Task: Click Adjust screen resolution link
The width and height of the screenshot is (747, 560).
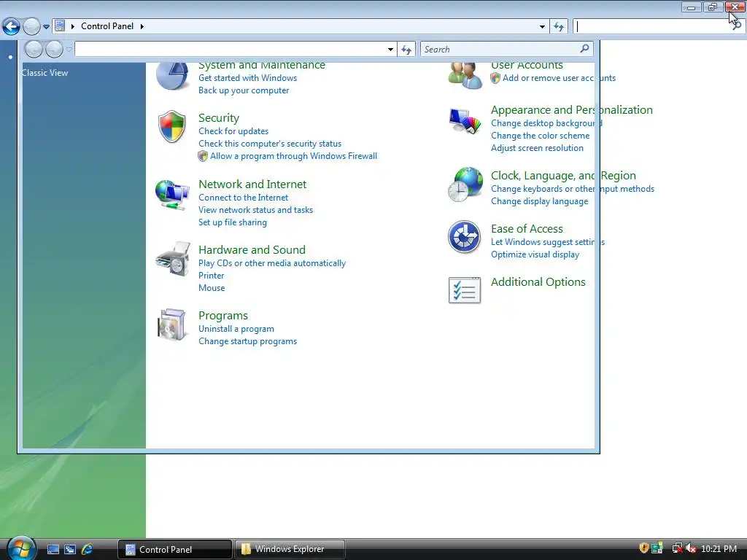Action: point(537,147)
